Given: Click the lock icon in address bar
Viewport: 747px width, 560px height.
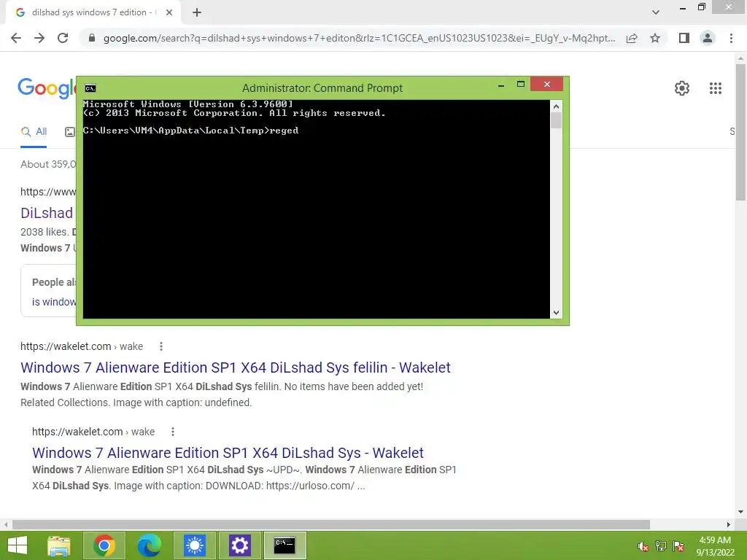Looking at the screenshot, I should click(x=92, y=38).
